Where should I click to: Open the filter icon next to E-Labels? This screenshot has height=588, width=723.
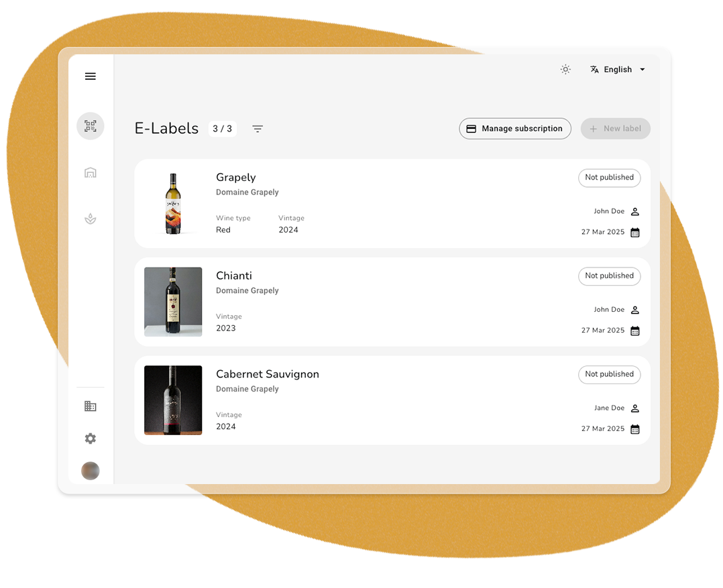pos(258,129)
